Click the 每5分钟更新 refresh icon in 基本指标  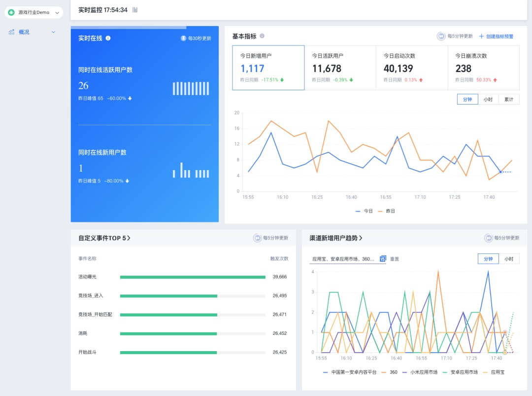pyautogui.click(x=441, y=36)
